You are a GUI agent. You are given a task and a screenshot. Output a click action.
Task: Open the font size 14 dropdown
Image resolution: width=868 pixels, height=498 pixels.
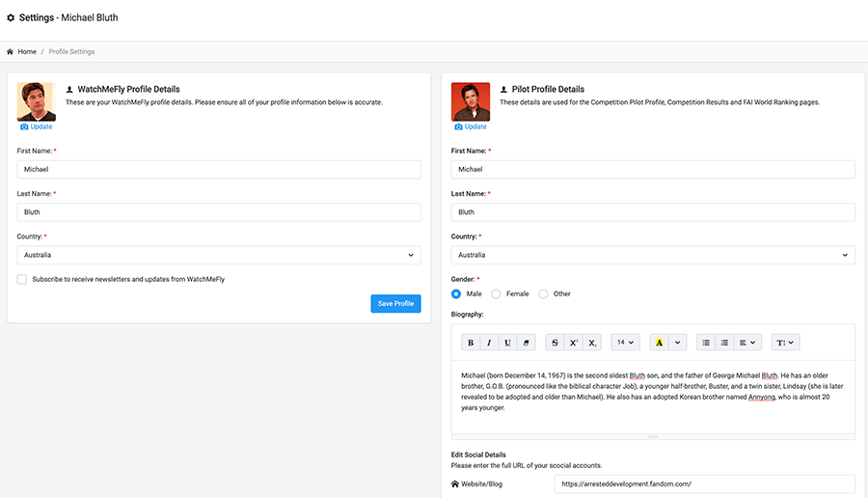point(625,343)
